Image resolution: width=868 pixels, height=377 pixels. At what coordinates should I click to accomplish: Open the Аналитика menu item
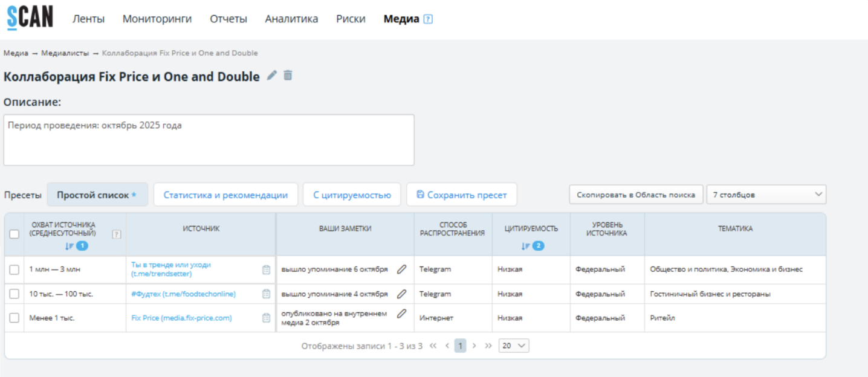[x=291, y=19]
